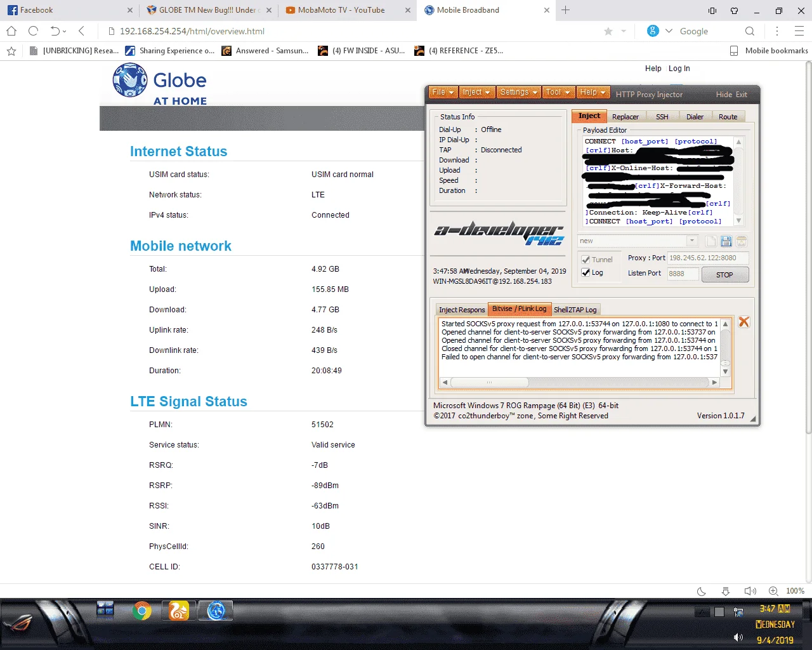This screenshot has height=650, width=812.
Task: Open the File dropdown menu
Action: [443, 92]
